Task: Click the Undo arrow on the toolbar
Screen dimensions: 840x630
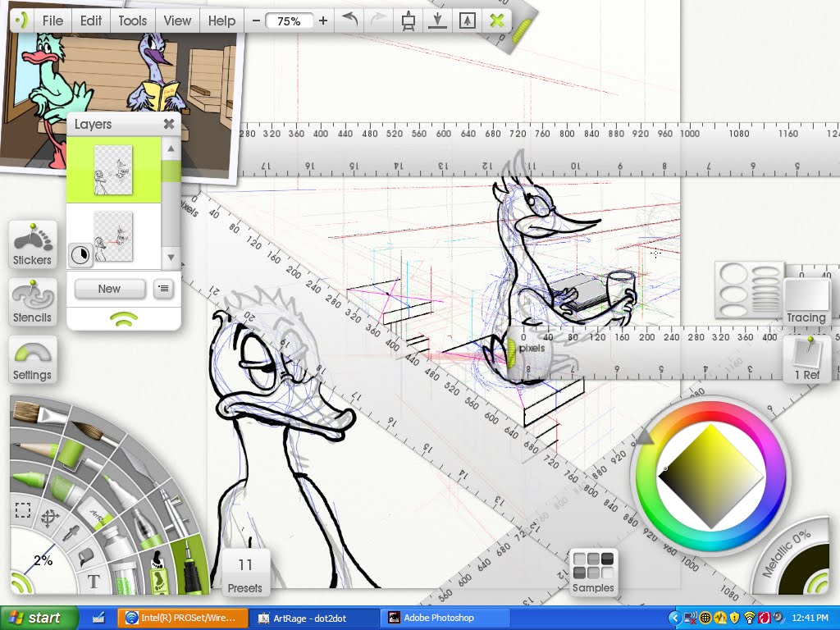Action: pos(350,21)
